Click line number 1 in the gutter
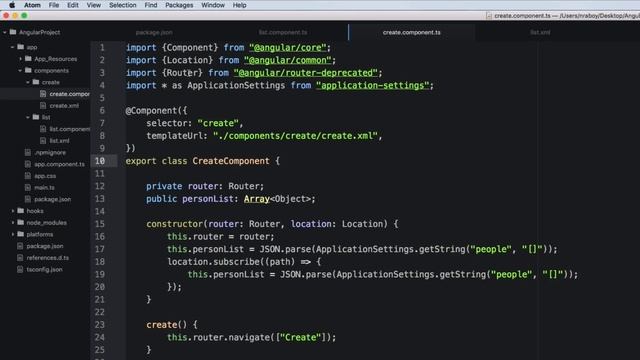 (102, 47)
